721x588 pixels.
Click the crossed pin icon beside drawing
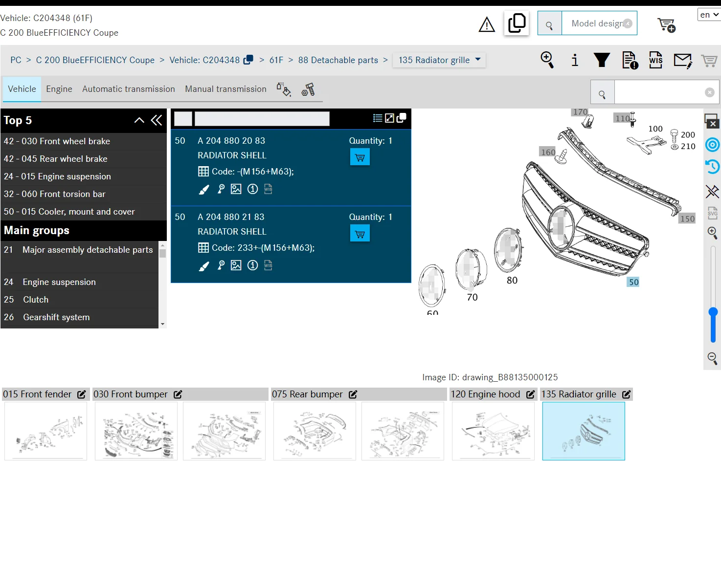pos(712,192)
